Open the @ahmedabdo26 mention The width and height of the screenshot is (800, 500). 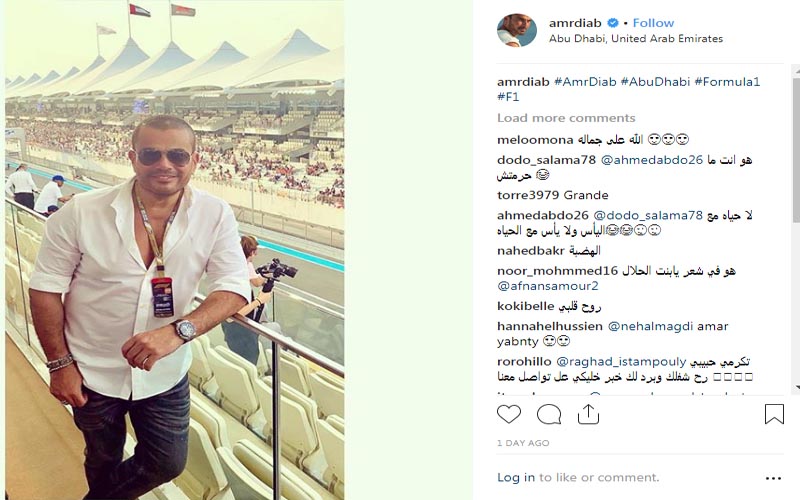(x=652, y=160)
